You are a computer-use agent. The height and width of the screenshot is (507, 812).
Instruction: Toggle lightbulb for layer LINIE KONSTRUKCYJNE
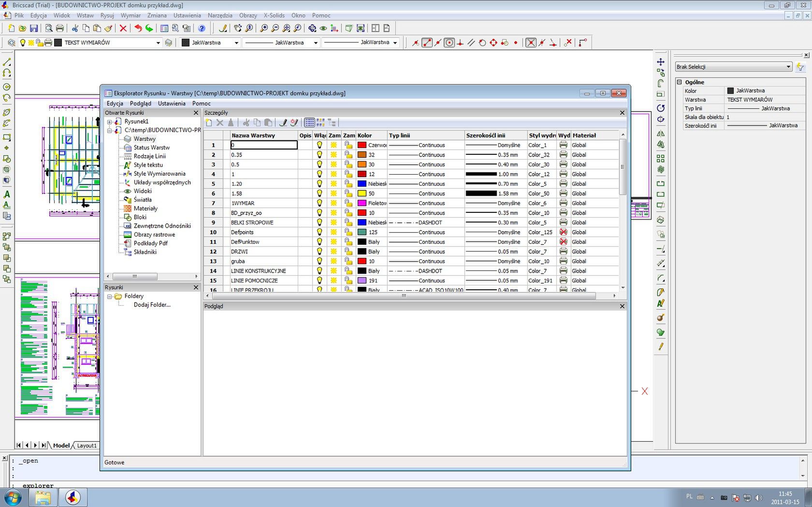319,271
